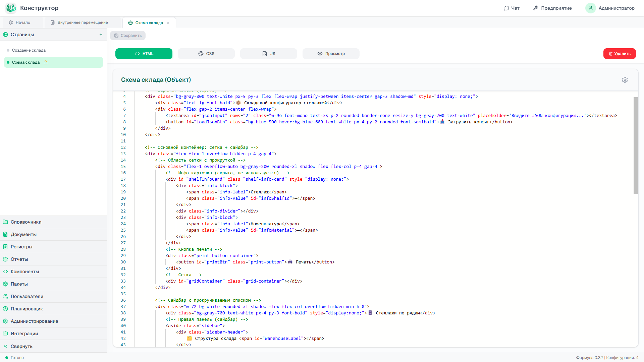Click the lock icon beside Схема склада page

46,62
